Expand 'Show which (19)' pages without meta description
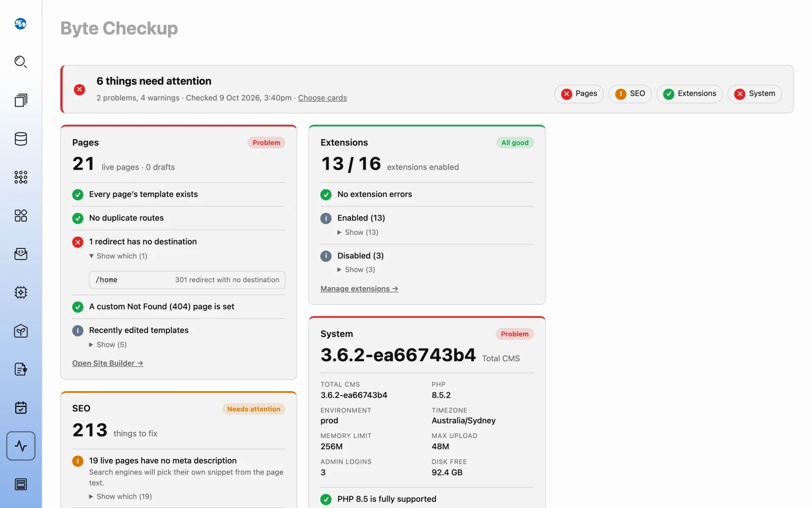Viewport: 812px width, 508px height. tap(121, 496)
